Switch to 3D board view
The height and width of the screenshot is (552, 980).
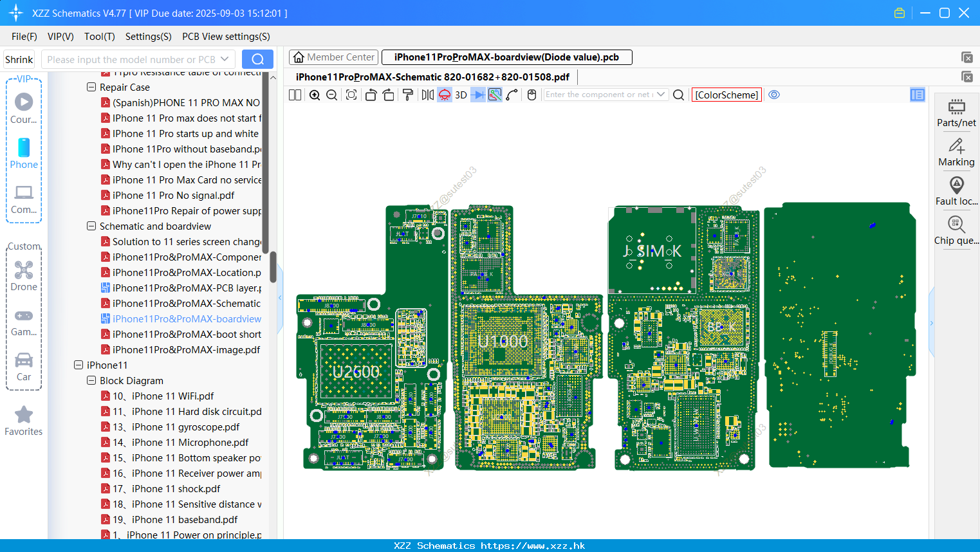pos(461,95)
